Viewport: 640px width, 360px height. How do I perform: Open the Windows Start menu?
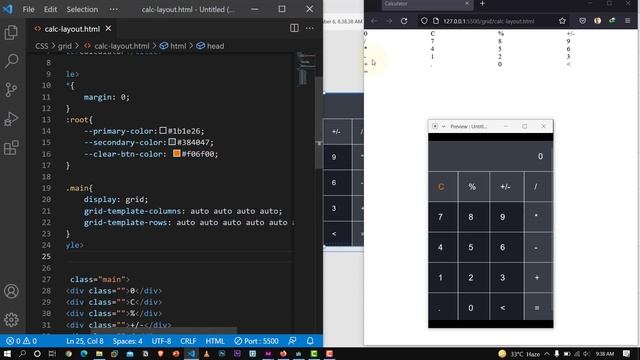(x=7, y=354)
